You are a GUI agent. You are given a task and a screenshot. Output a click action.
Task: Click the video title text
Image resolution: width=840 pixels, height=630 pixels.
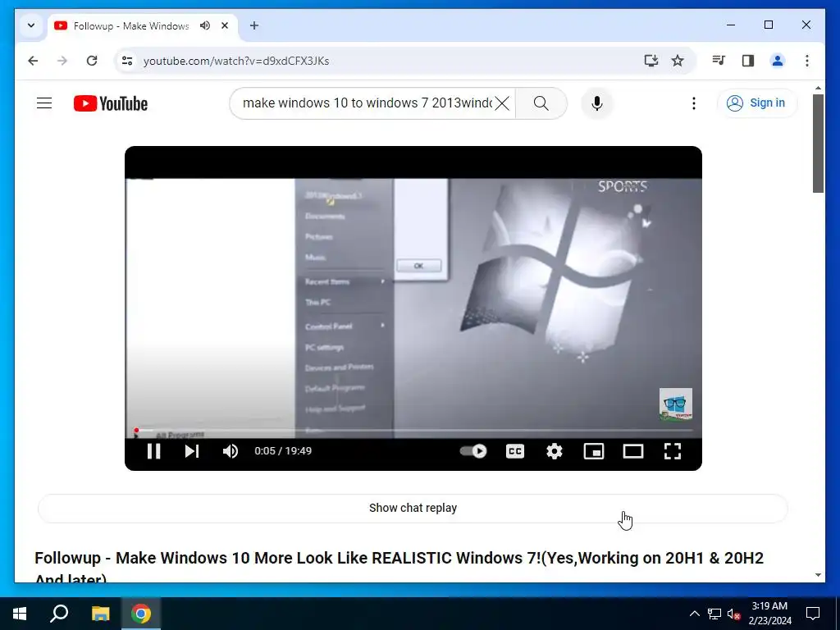[399, 568]
